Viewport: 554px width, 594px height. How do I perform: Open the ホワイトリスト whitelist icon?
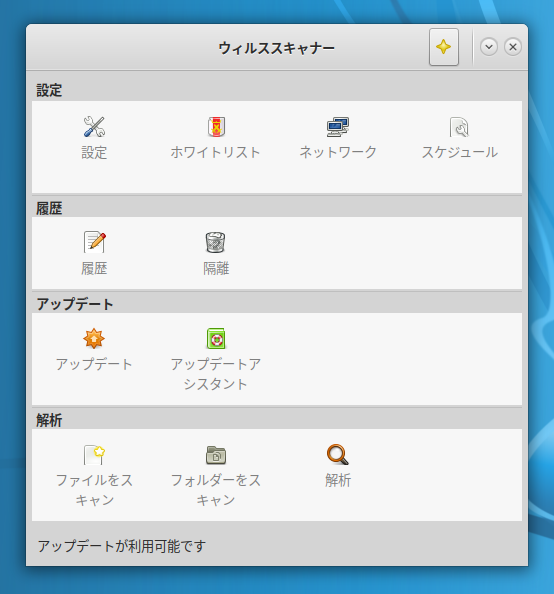(x=216, y=127)
